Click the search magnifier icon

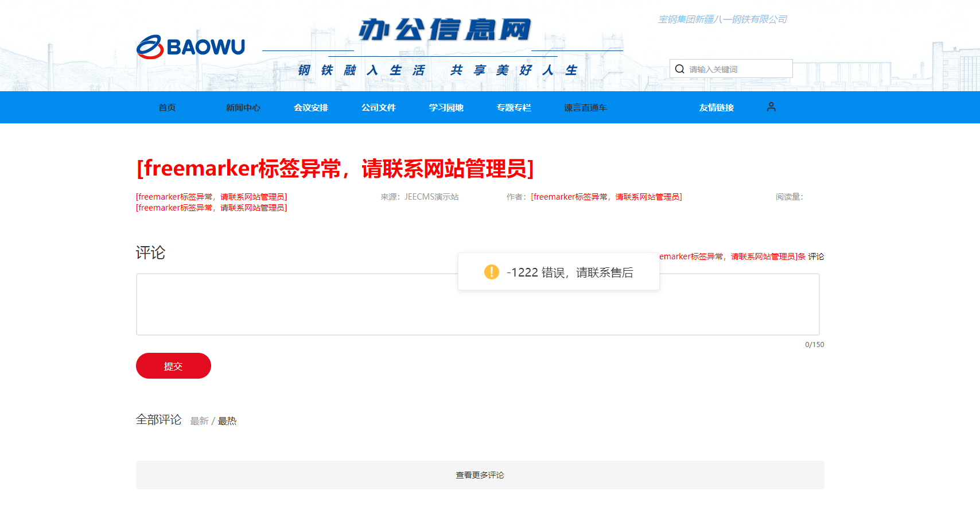pos(679,69)
